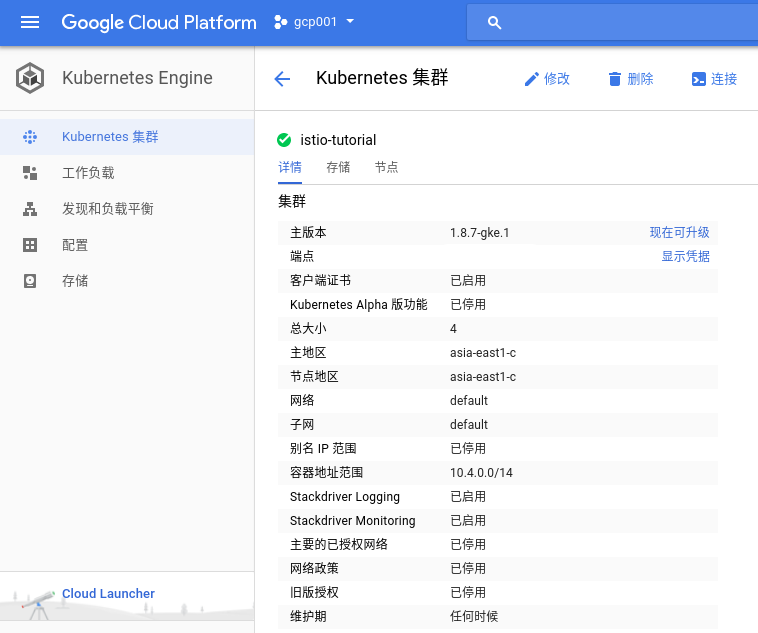Click the 存储 disk icon in sidebar

[x=30, y=281]
